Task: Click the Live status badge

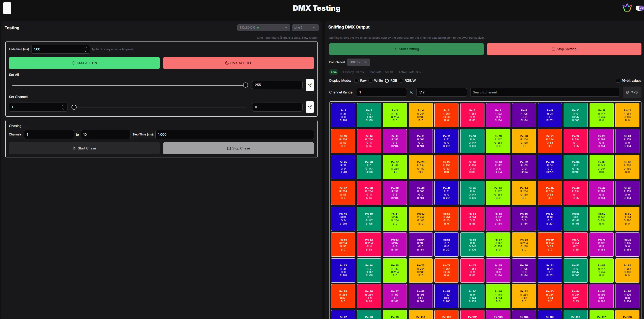Action: coord(334,72)
